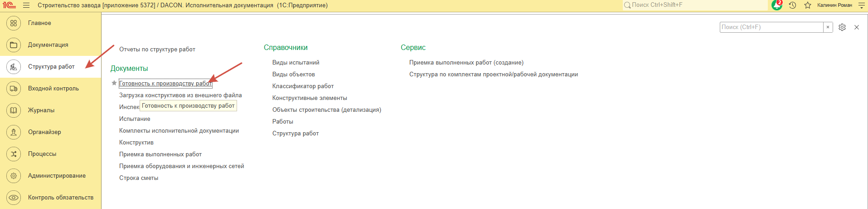Open Готовность к производству работ document list
868x209 pixels.
[165, 84]
